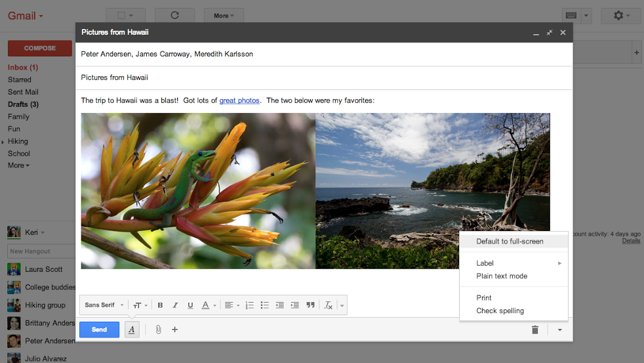The height and width of the screenshot is (363, 644).
Task: Click the attach files paperclip icon
Action: [158, 330]
